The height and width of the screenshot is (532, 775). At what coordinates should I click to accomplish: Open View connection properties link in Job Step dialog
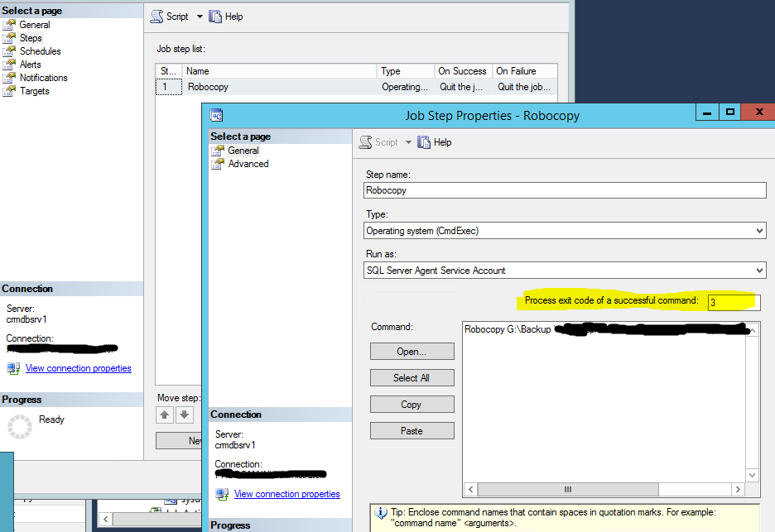point(286,494)
